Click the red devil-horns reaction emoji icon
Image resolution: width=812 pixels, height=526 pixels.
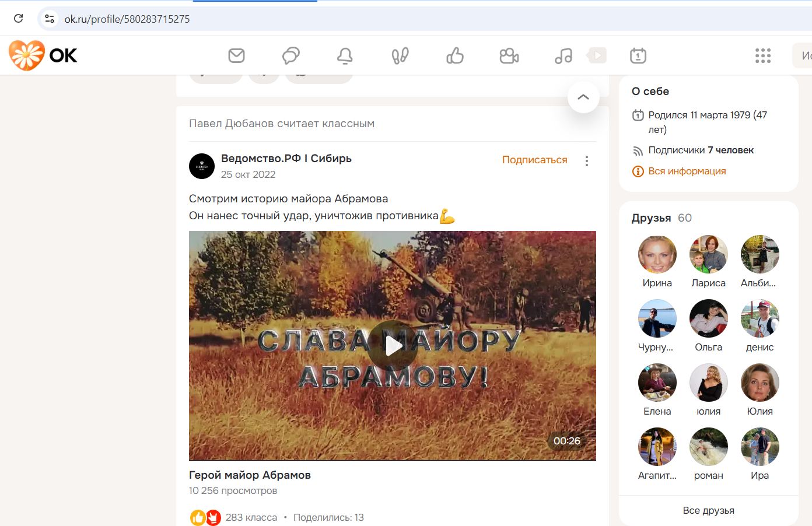pos(213,517)
